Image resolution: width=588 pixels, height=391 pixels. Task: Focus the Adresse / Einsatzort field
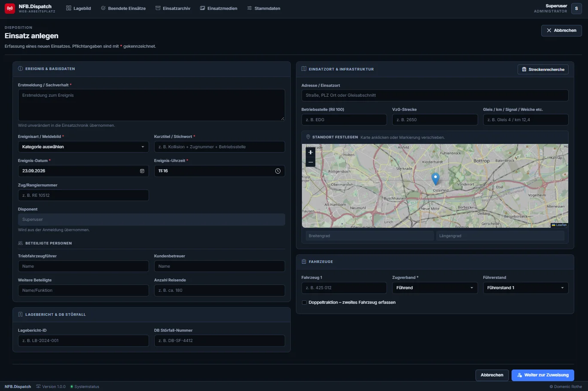pyautogui.click(x=435, y=95)
